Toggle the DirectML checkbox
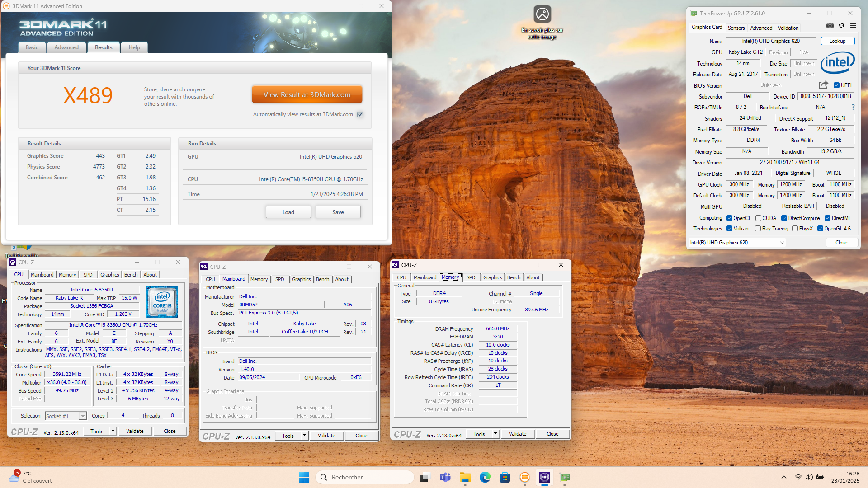Screen dimensions: 868x488 tap(827, 218)
